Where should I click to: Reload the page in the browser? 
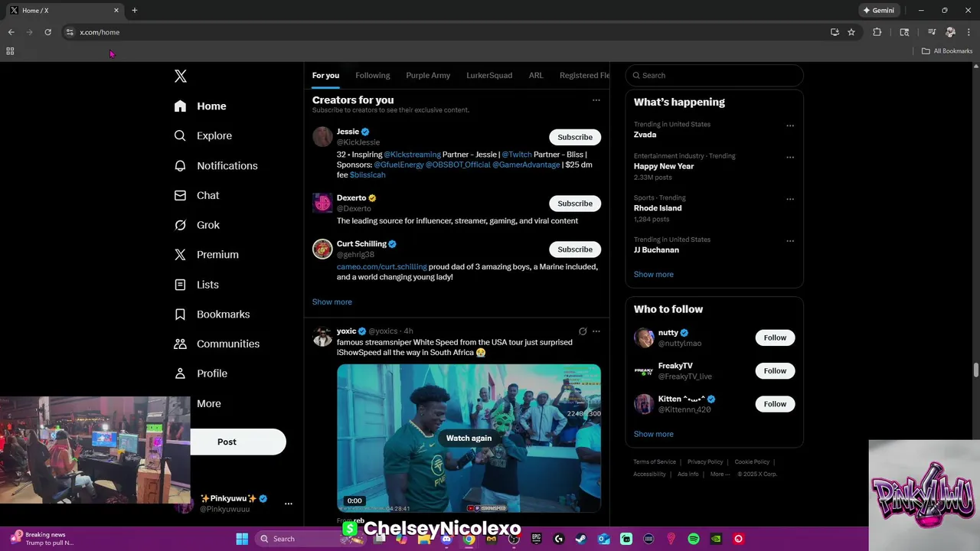[47, 32]
